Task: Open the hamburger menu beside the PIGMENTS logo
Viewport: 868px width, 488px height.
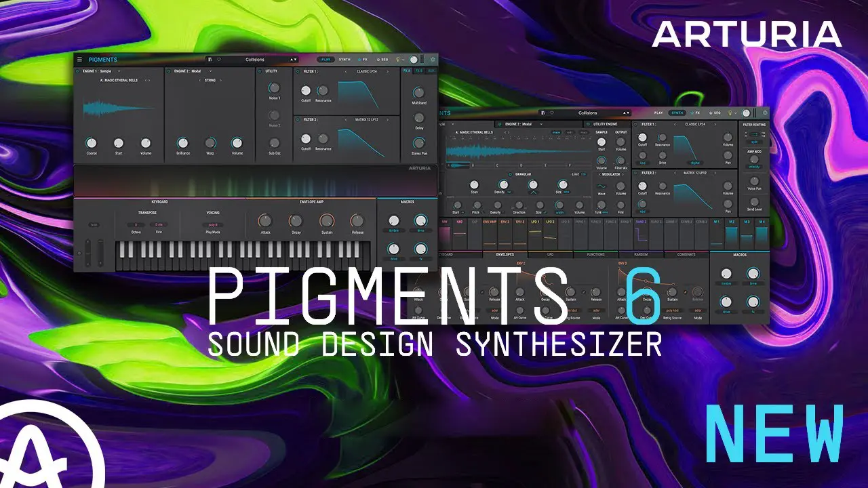Action: (x=79, y=60)
